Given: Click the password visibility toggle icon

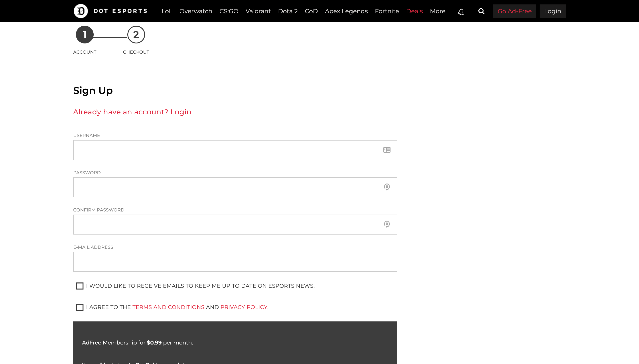Looking at the screenshot, I should [387, 187].
